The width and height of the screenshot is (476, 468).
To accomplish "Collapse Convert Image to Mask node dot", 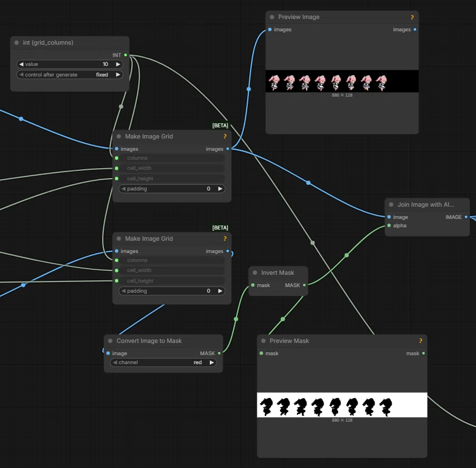I will tap(110, 341).
